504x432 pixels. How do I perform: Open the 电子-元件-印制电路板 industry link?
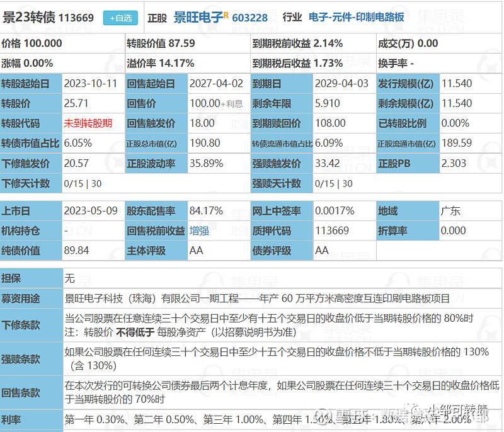356,17
